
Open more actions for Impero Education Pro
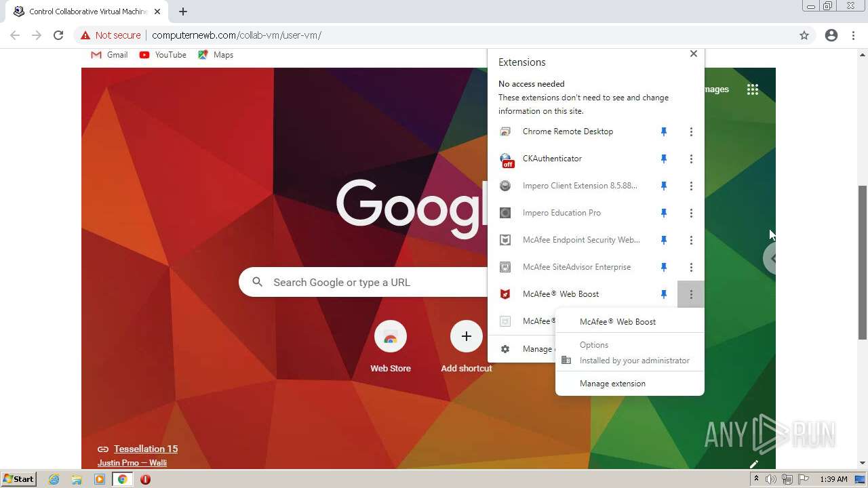tap(691, 213)
